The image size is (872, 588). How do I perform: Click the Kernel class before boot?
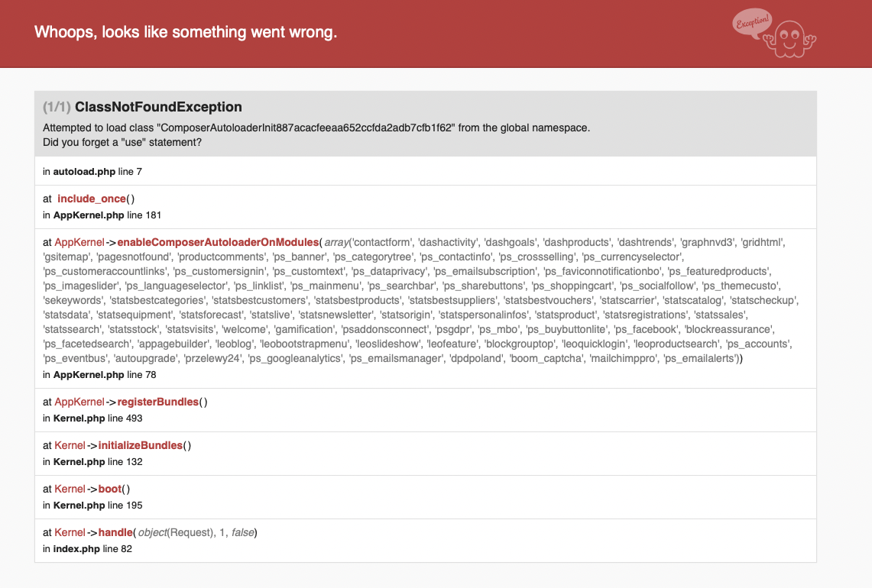pos(70,489)
